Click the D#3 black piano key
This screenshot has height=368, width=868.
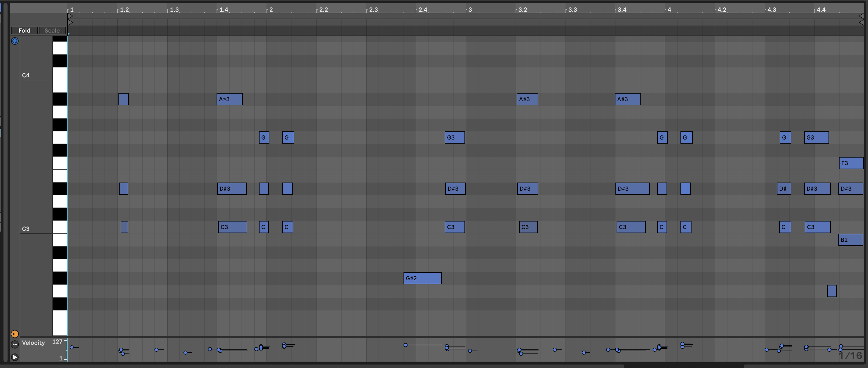pyautogui.click(x=60, y=189)
